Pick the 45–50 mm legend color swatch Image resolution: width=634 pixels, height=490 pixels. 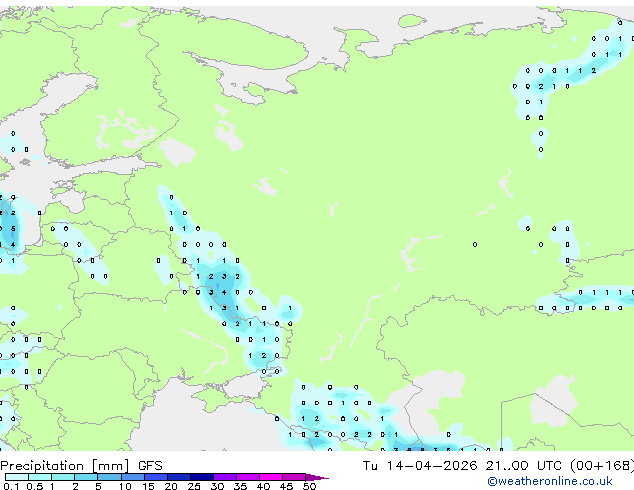(294, 477)
